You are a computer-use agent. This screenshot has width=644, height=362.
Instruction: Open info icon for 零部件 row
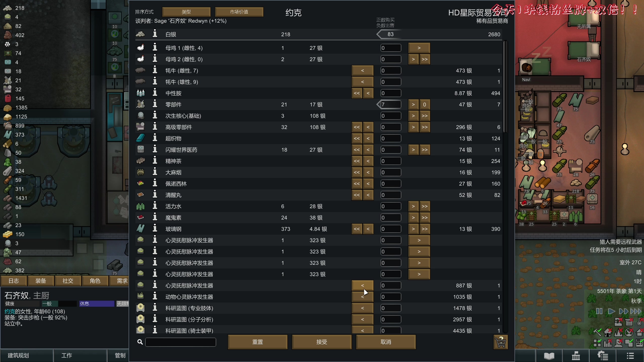155,104
